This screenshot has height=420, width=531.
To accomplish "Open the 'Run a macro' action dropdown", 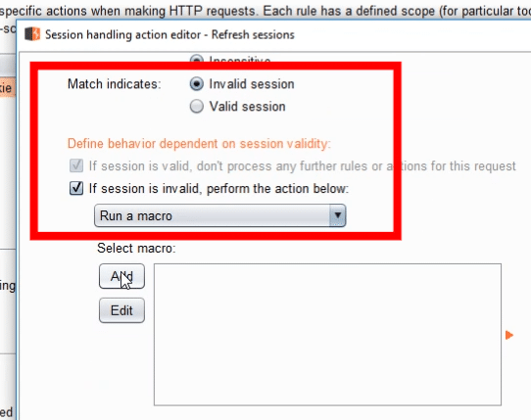I will [x=220, y=215].
